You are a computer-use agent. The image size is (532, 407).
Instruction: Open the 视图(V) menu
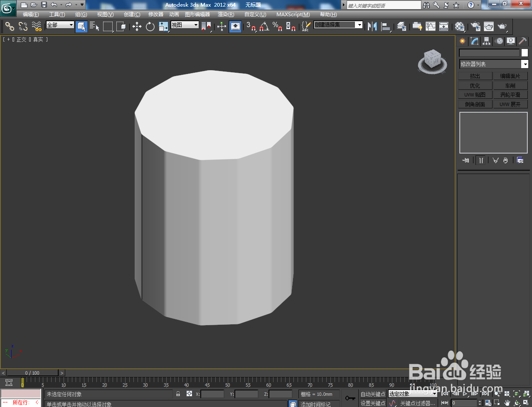tap(105, 15)
